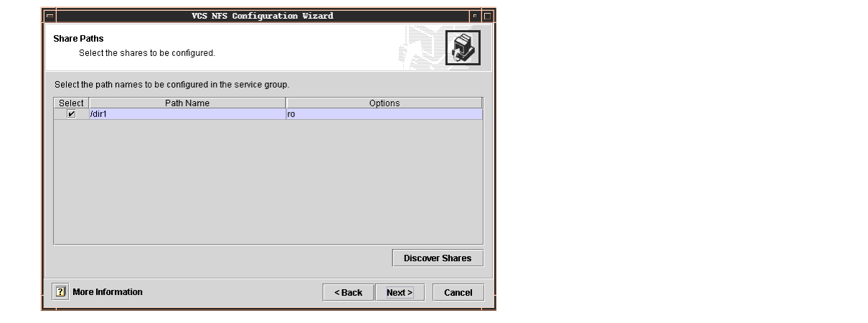This screenshot has height=323, width=868.
Task: Click the title bar text of the wizard
Action: tap(262, 16)
